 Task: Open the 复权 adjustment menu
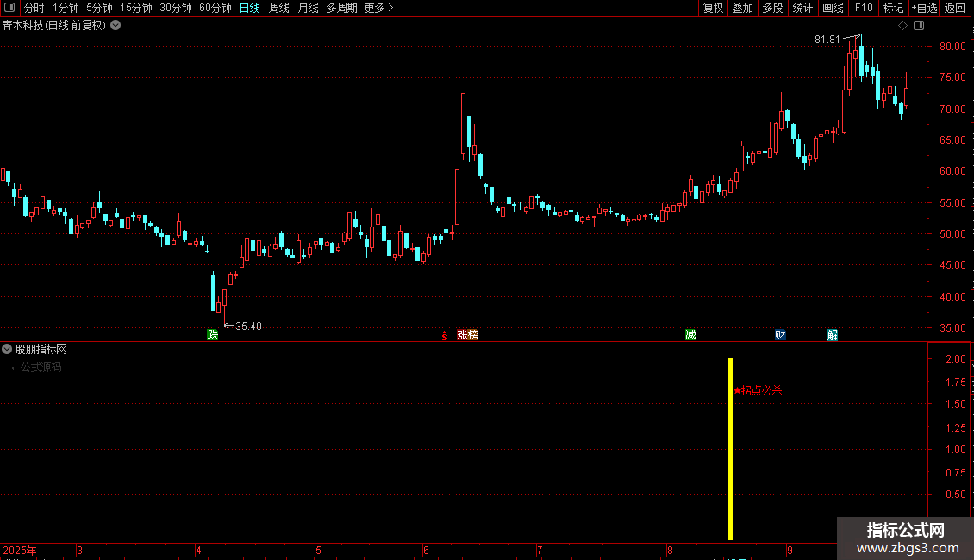tap(713, 8)
